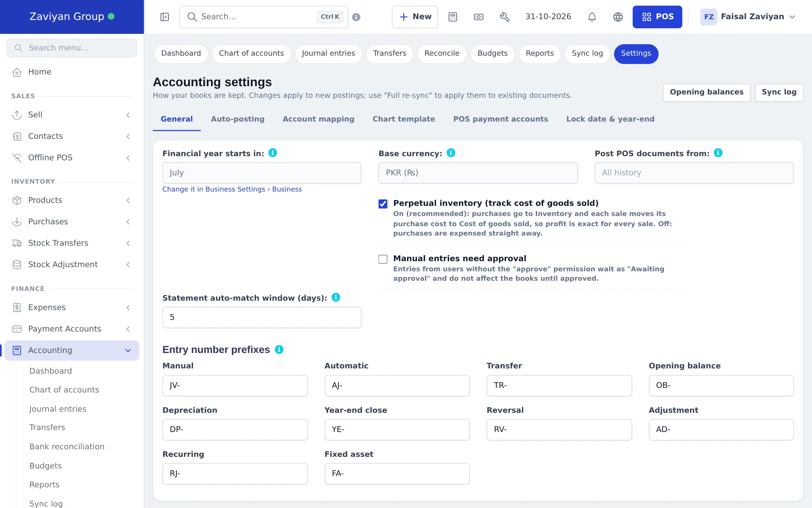Image resolution: width=812 pixels, height=508 pixels.
Task: Click the Products box icon in sidebar
Action: click(17, 200)
